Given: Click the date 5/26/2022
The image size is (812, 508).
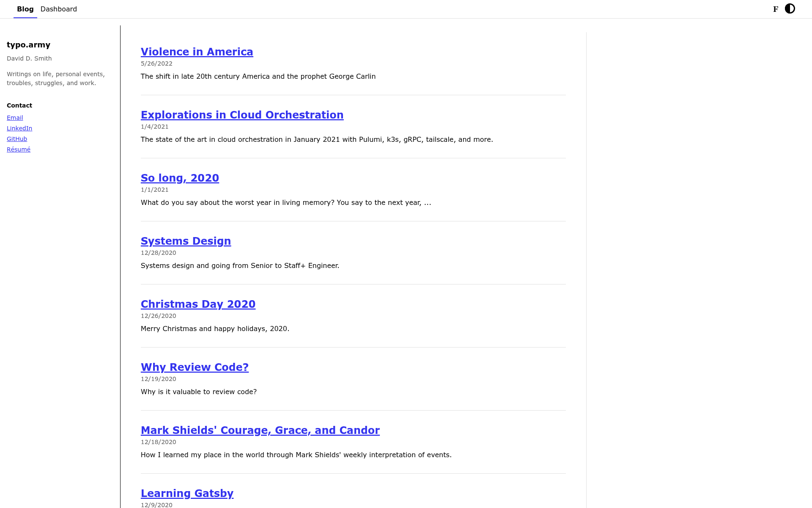Looking at the screenshot, I should tap(156, 63).
